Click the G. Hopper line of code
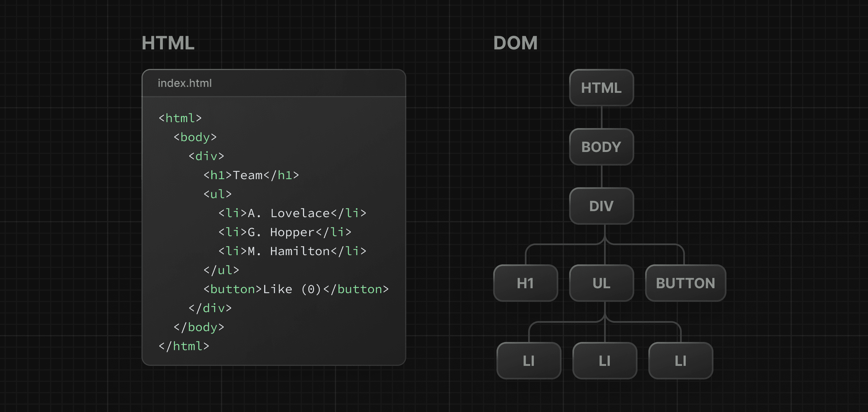868x412 pixels. [285, 232]
